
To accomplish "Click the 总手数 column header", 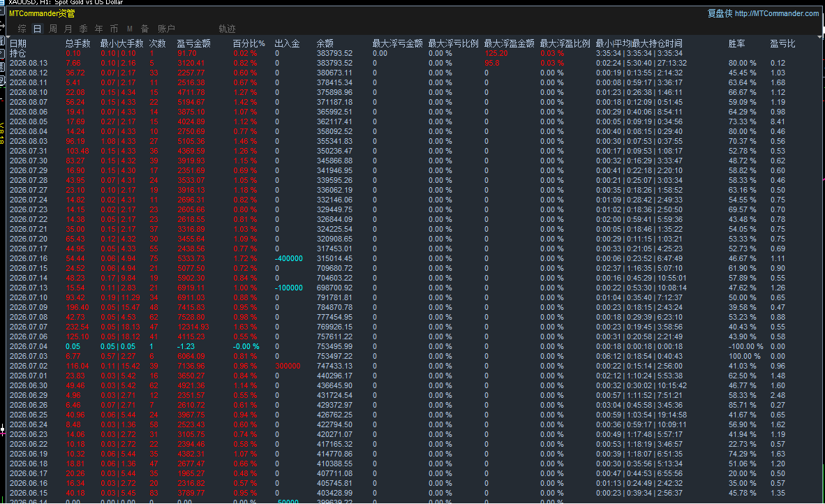I will [x=78, y=44].
